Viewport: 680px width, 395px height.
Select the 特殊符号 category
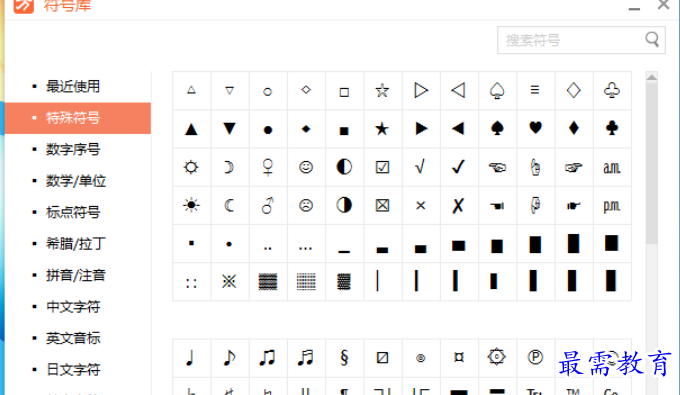pyautogui.click(x=78, y=118)
